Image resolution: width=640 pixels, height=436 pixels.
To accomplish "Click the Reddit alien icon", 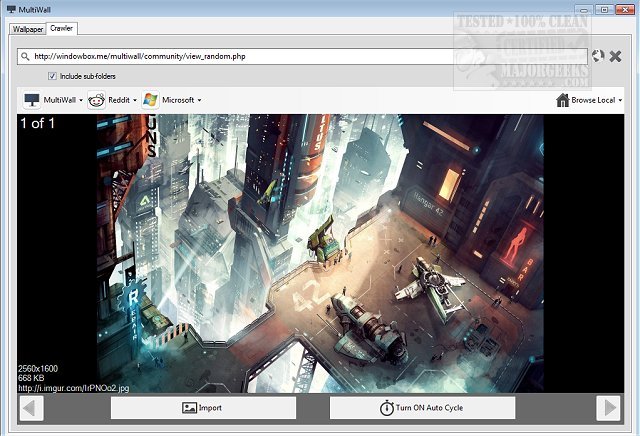I will [x=96, y=100].
